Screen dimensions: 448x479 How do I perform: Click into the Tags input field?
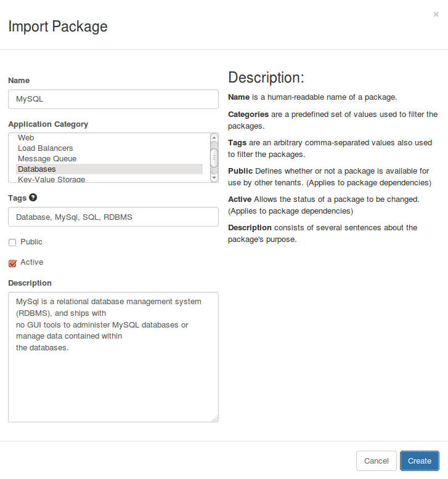(113, 217)
